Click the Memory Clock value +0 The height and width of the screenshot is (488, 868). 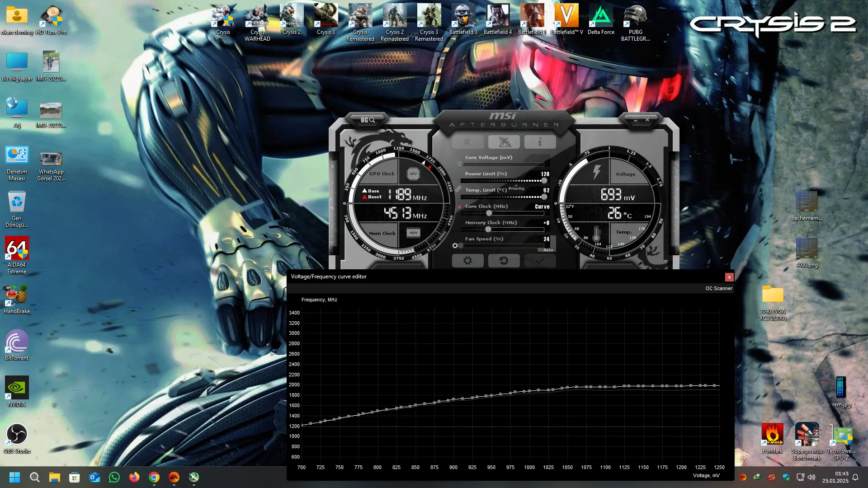click(546, 223)
